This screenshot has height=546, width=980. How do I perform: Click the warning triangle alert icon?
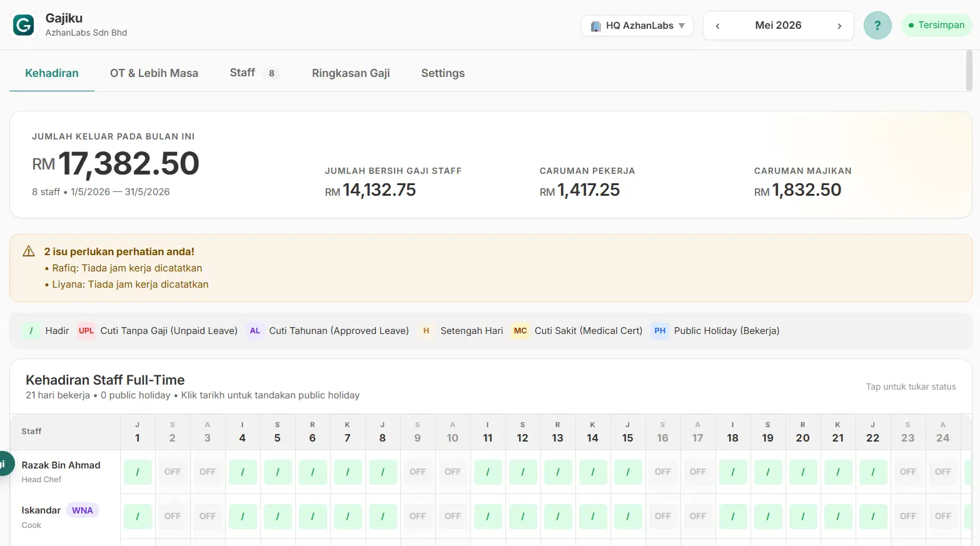(x=29, y=251)
